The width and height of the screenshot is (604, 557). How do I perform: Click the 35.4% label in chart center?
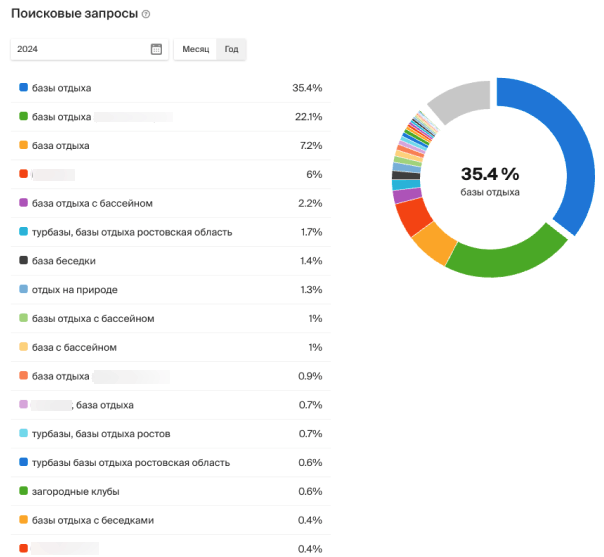click(x=490, y=173)
